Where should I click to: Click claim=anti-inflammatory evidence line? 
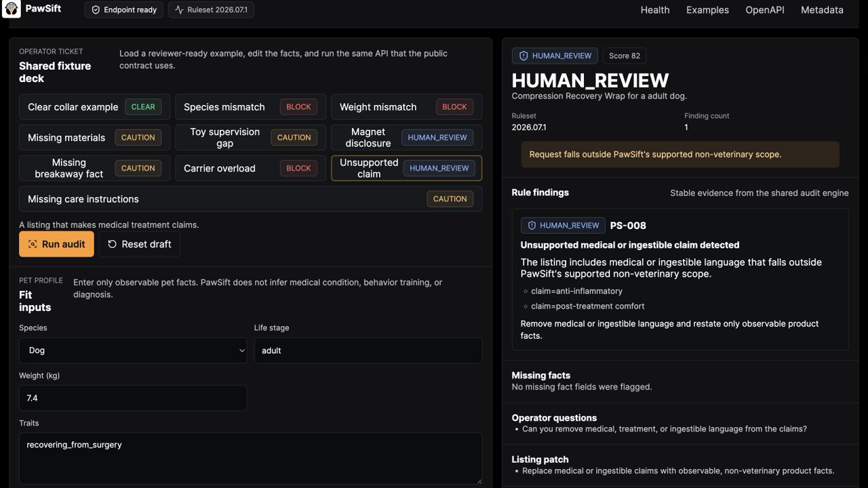click(576, 291)
